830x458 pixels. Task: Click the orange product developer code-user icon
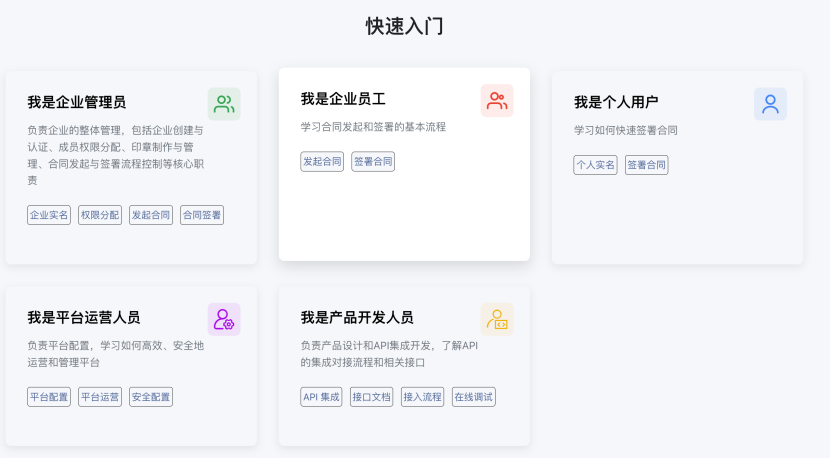[497, 319]
